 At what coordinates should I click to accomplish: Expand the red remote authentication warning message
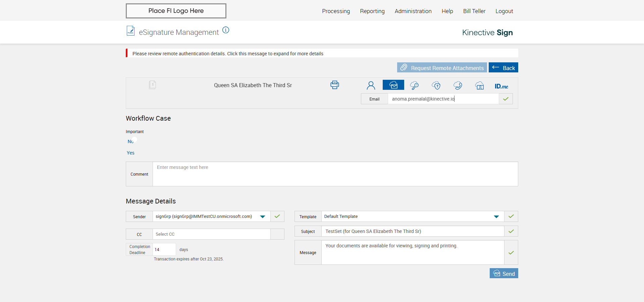pos(228,54)
